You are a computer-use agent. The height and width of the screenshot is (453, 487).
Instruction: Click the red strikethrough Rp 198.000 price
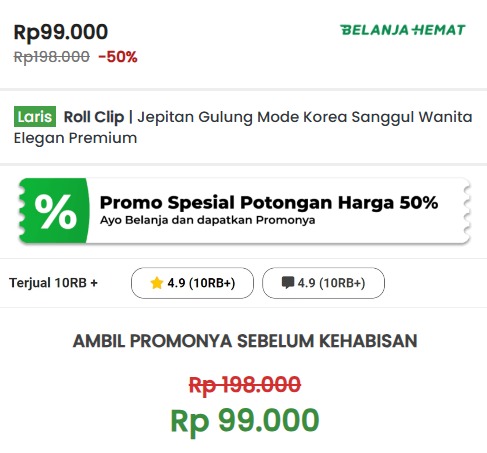click(245, 385)
